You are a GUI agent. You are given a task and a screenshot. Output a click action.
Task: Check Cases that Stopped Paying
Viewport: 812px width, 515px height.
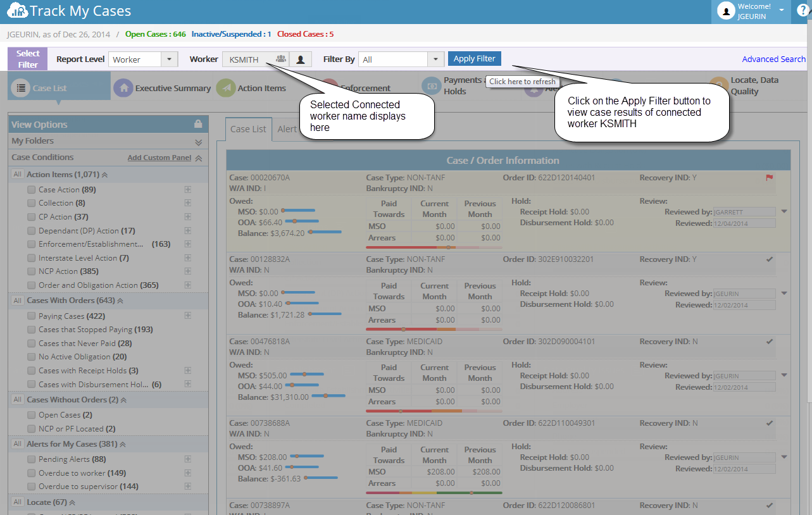point(31,330)
